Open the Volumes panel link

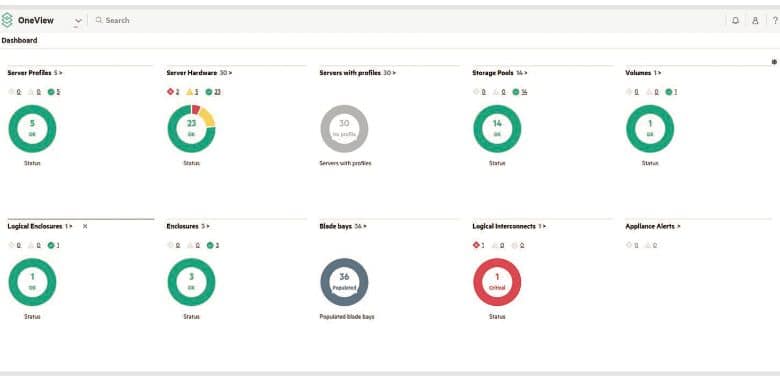tap(643, 73)
